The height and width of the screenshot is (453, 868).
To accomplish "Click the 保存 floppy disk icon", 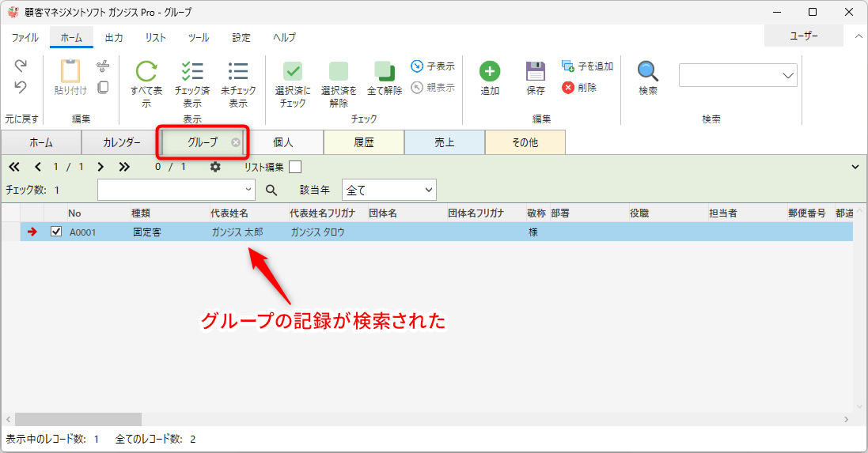I will pyautogui.click(x=536, y=72).
